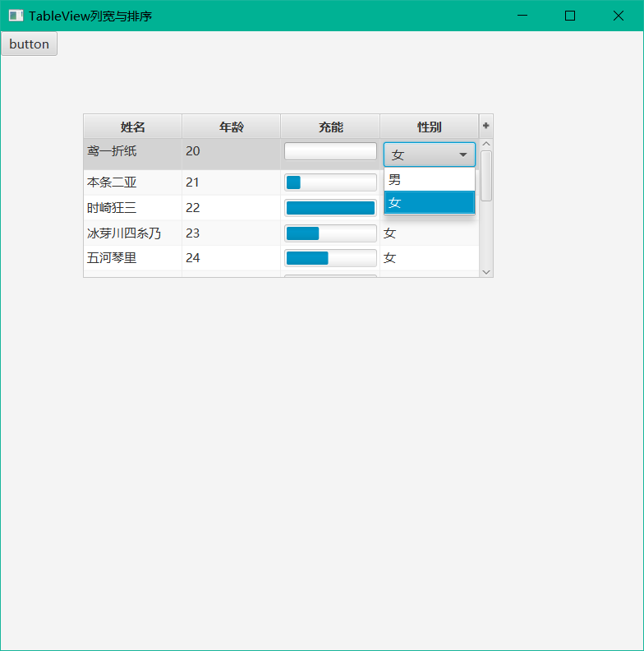Click the progress bar in 冰芽川四糸乃 row
This screenshot has width=644, height=651.
pos(330,233)
